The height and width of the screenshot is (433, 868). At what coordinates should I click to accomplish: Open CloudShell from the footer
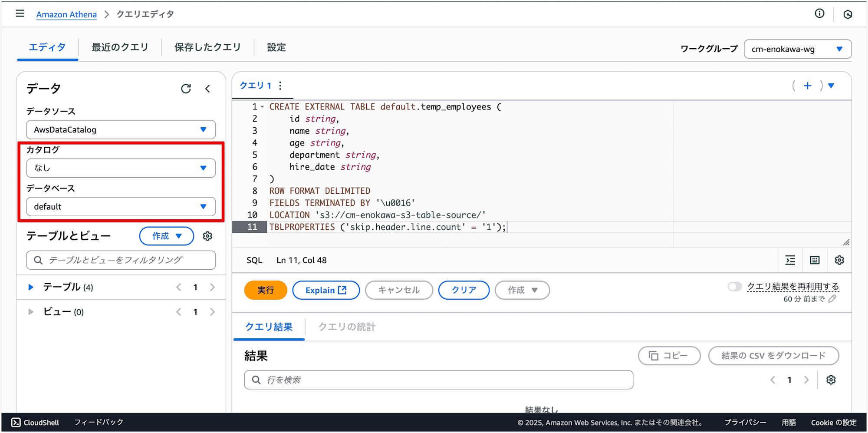(x=35, y=423)
